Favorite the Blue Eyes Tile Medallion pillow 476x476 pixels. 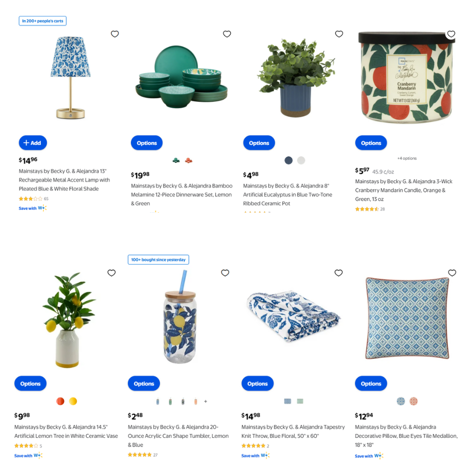click(x=452, y=273)
